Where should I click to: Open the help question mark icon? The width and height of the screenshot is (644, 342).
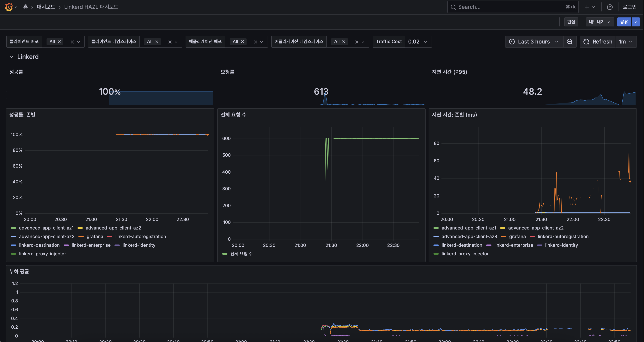point(610,7)
